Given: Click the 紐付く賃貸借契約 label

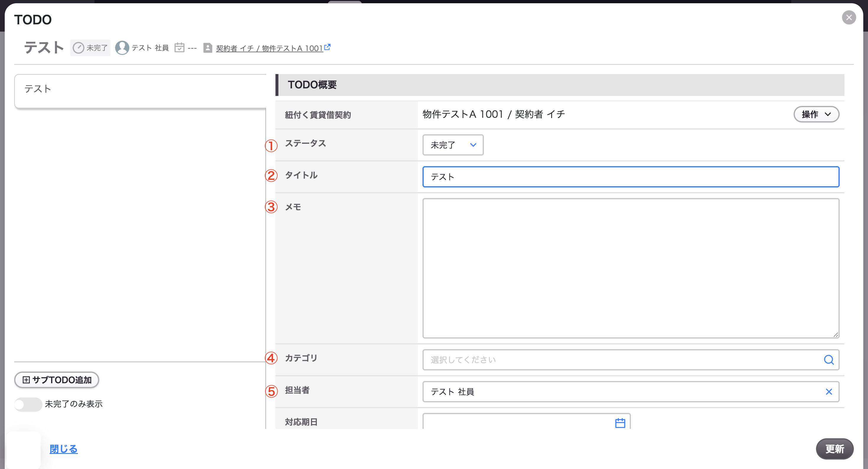Looking at the screenshot, I should 318,115.
